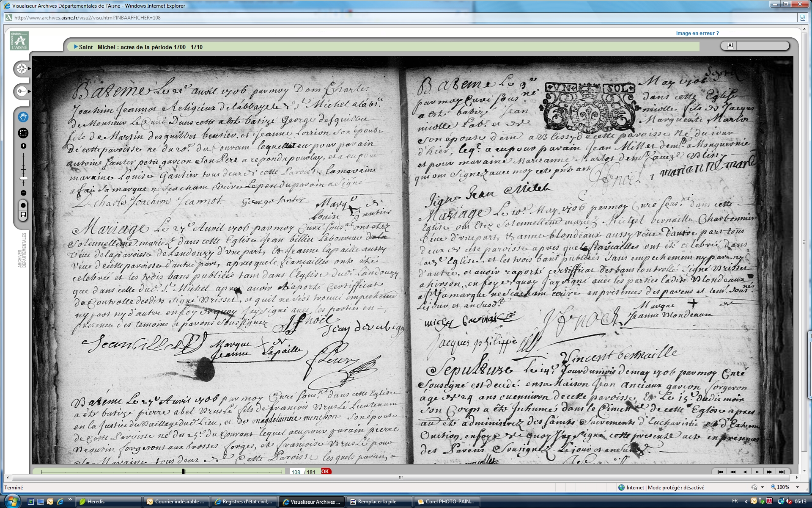Select the rectangular selection zoom tool
This screenshot has height=508, width=812.
point(23,133)
